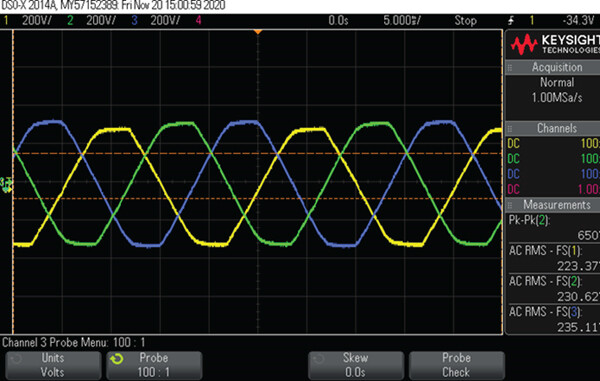Toggle channel 3 blue 200V/ indicator

(x=156, y=20)
